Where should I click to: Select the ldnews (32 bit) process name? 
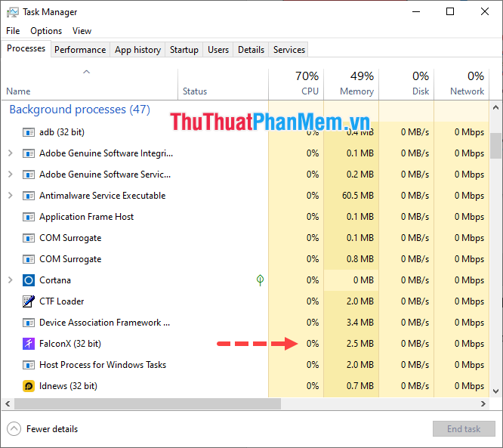coord(68,386)
